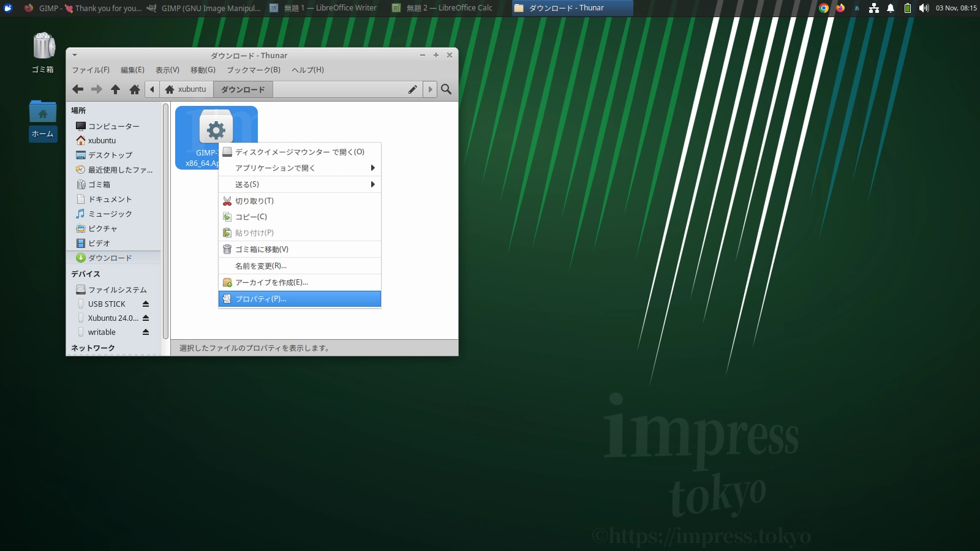
Task: Click the battery indicator in panel
Action: pyautogui.click(x=908, y=8)
